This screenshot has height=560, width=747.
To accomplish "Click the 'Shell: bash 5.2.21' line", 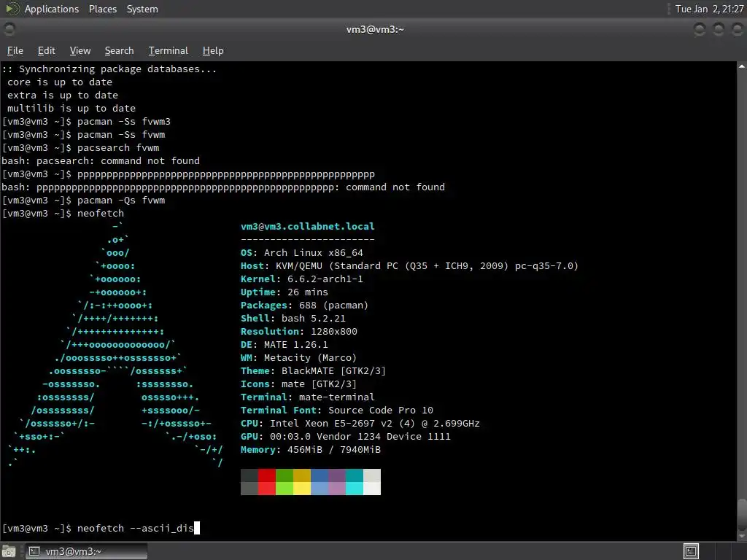I will [x=293, y=318].
